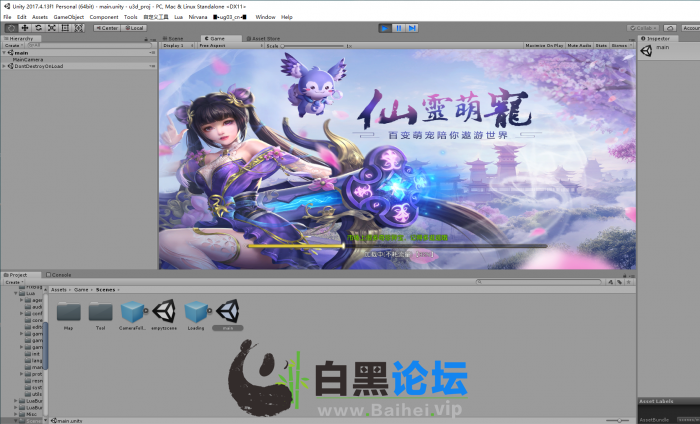
Task: Open the File menu
Action: (7, 17)
